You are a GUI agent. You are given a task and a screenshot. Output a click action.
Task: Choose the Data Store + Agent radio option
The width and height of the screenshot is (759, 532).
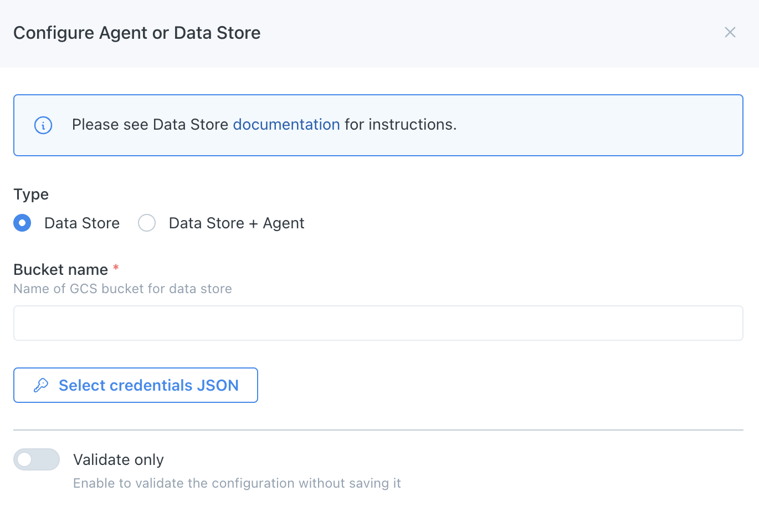(147, 223)
